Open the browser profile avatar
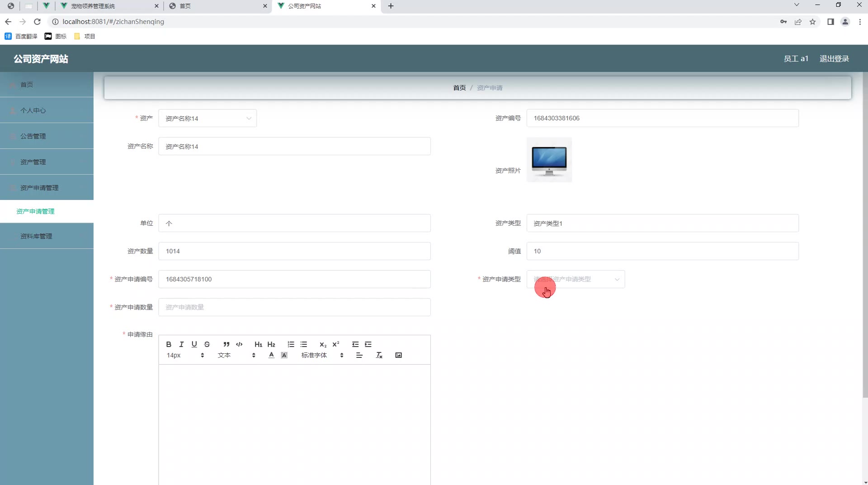 [x=845, y=22]
